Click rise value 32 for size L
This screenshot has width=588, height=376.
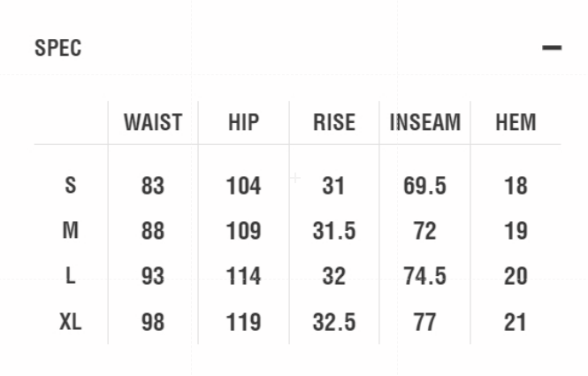point(333,276)
